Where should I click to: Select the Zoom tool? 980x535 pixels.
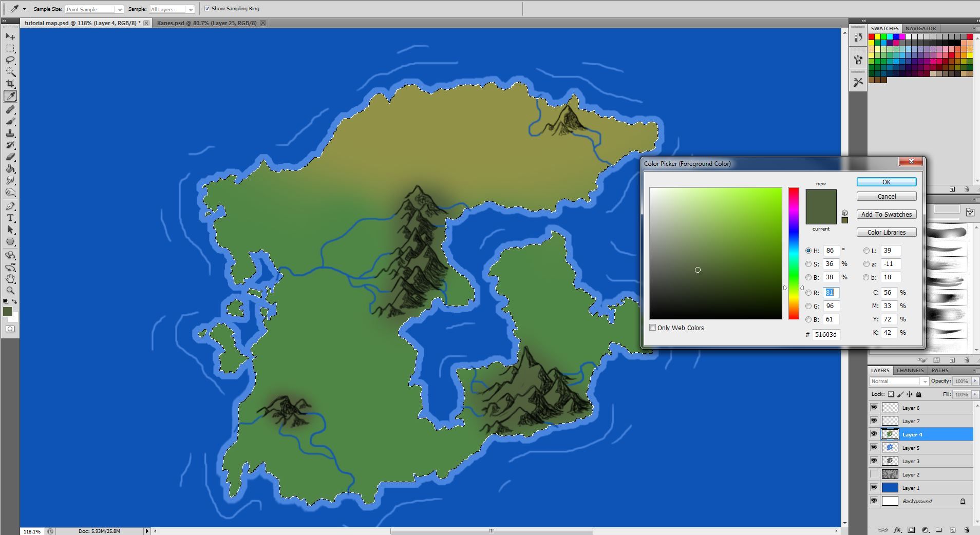(x=10, y=291)
